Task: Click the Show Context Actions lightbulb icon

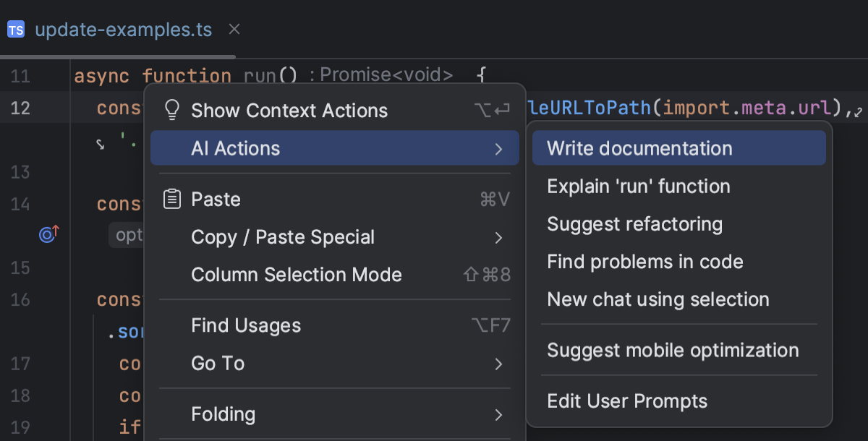Action: pos(171,110)
